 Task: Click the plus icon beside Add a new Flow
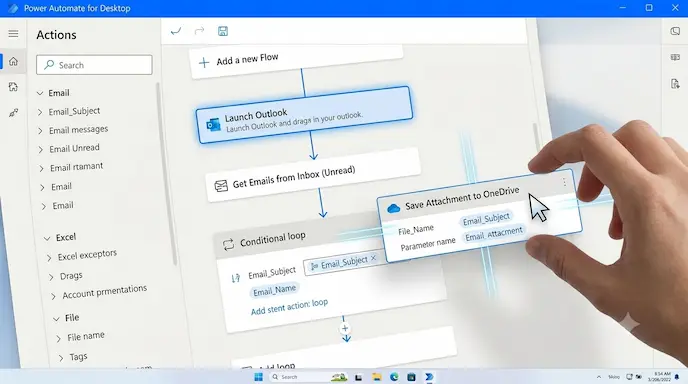click(204, 63)
